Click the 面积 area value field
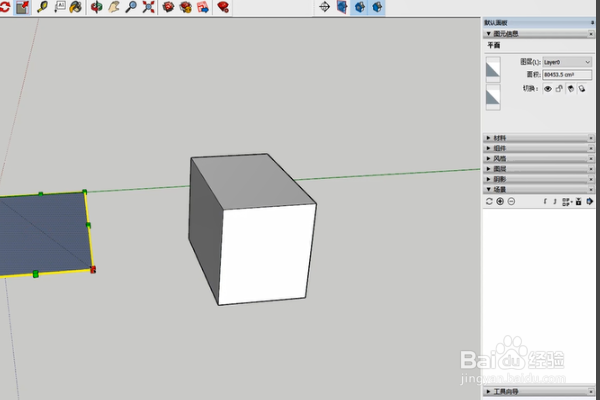This screenshot has width=600, height=400. 567,75
